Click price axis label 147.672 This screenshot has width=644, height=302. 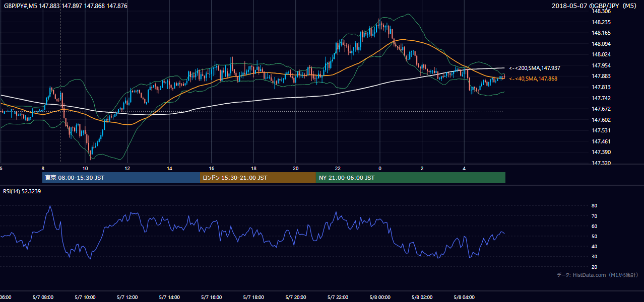click(x=601, y=109)
